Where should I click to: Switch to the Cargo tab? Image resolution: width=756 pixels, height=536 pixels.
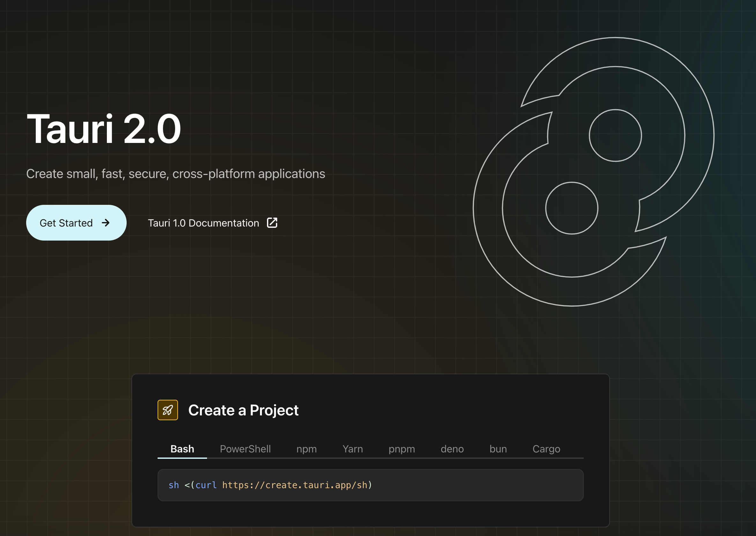(x=546, y=449)
